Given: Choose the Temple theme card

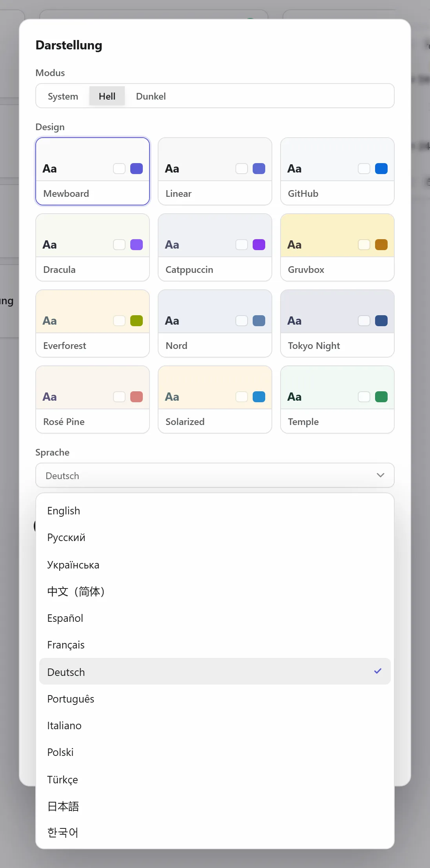Looking at the screenshot, I should point(337,399).
